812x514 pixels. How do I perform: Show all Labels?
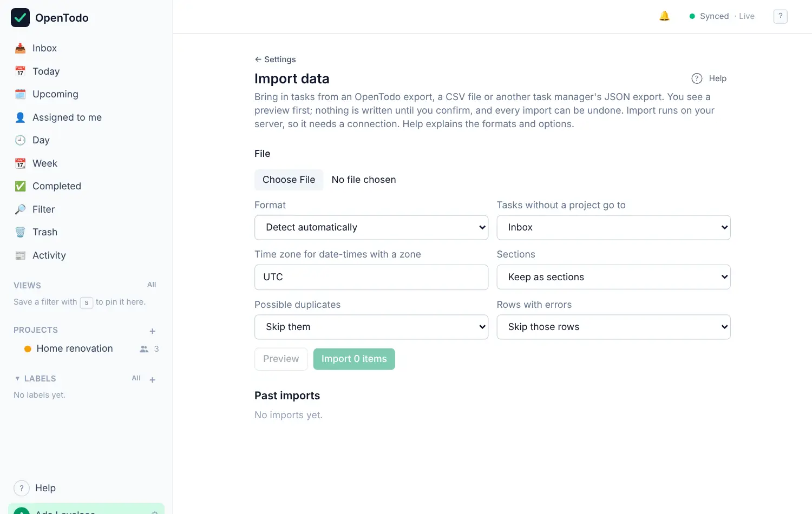point(136,378)
